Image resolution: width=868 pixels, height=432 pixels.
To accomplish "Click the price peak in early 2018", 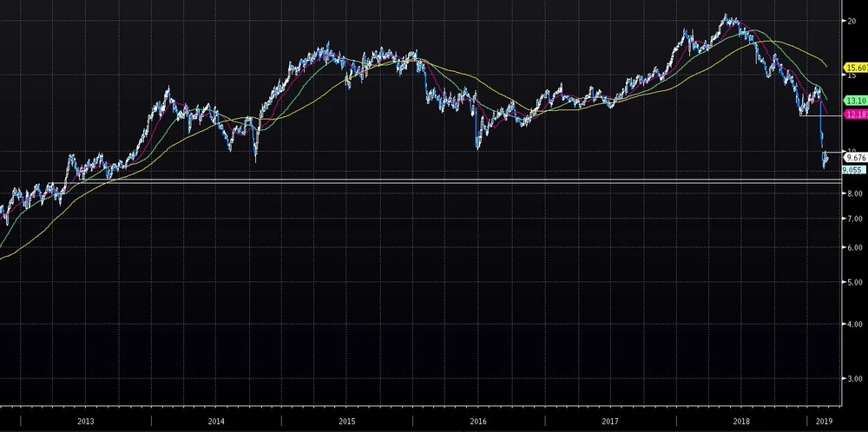I will [x=725, y=16].
